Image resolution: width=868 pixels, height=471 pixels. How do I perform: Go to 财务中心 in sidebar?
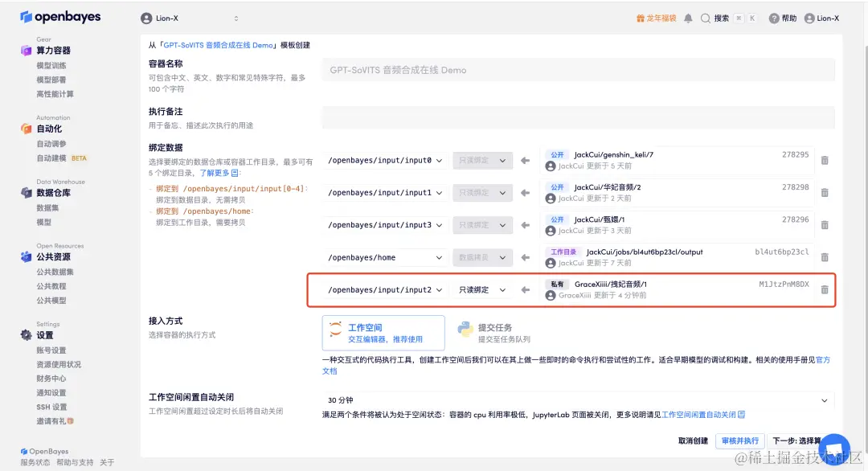point(51,379)
